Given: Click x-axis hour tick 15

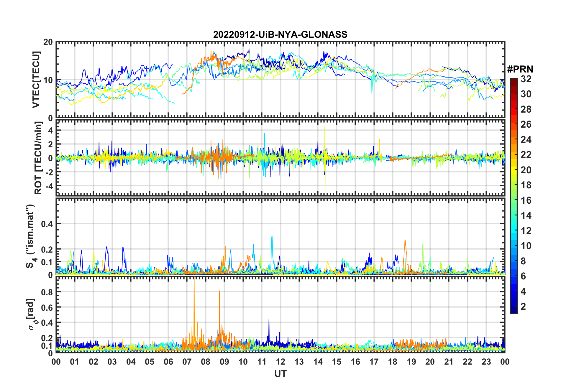Looking at the screenshot, I should (337, 362).
